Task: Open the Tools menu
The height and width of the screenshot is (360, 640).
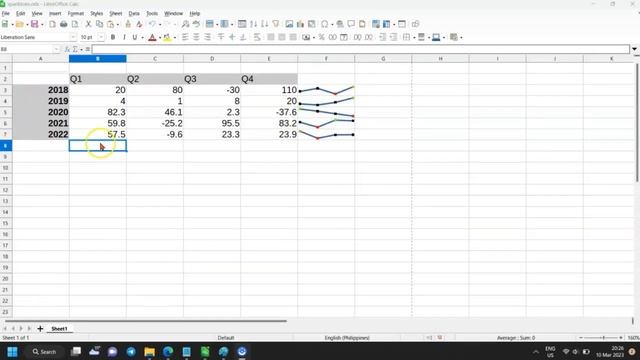Action: coord(152,13)
